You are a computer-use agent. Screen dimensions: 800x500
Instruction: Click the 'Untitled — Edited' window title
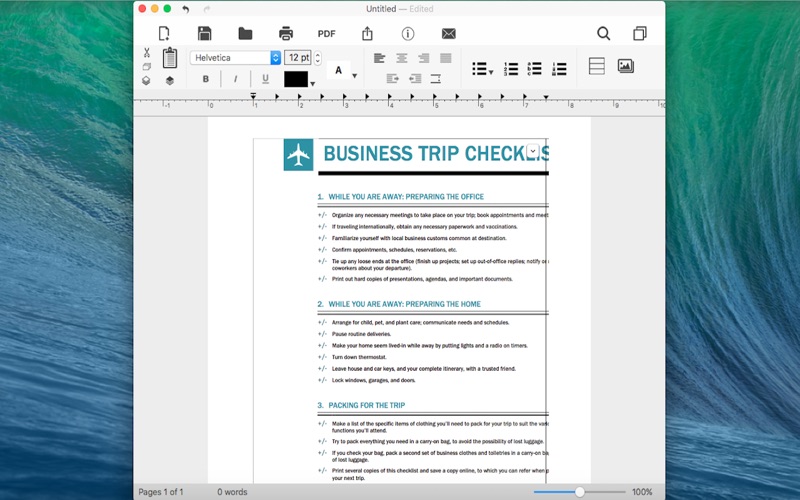coord(399,9)
